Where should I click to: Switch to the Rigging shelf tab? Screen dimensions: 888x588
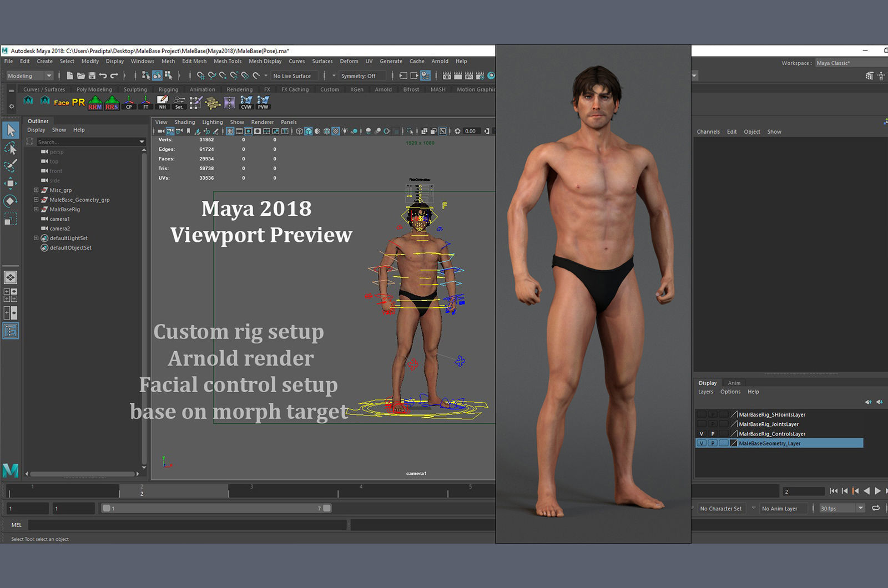click(168, 89)
